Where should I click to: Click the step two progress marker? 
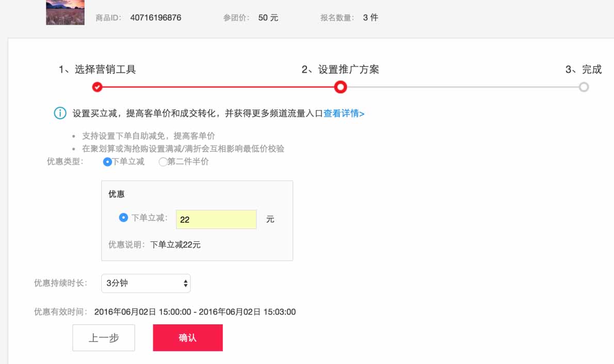[341, 87]
